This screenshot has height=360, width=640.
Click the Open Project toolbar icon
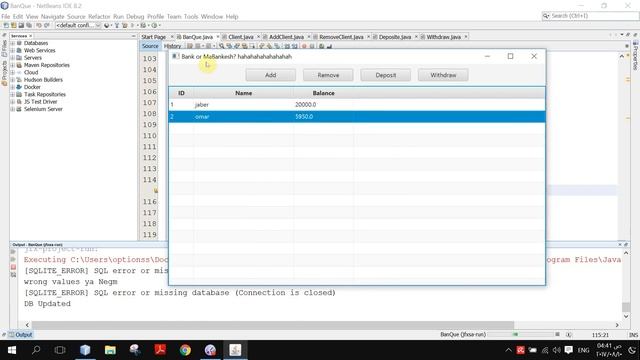pos(21,25)
